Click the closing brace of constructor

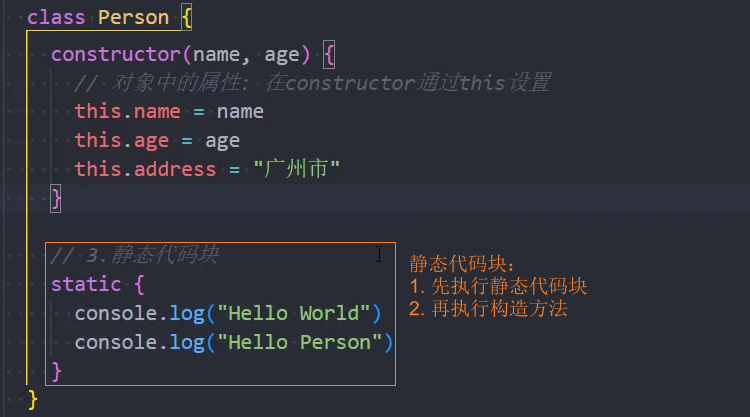(56, 198)
